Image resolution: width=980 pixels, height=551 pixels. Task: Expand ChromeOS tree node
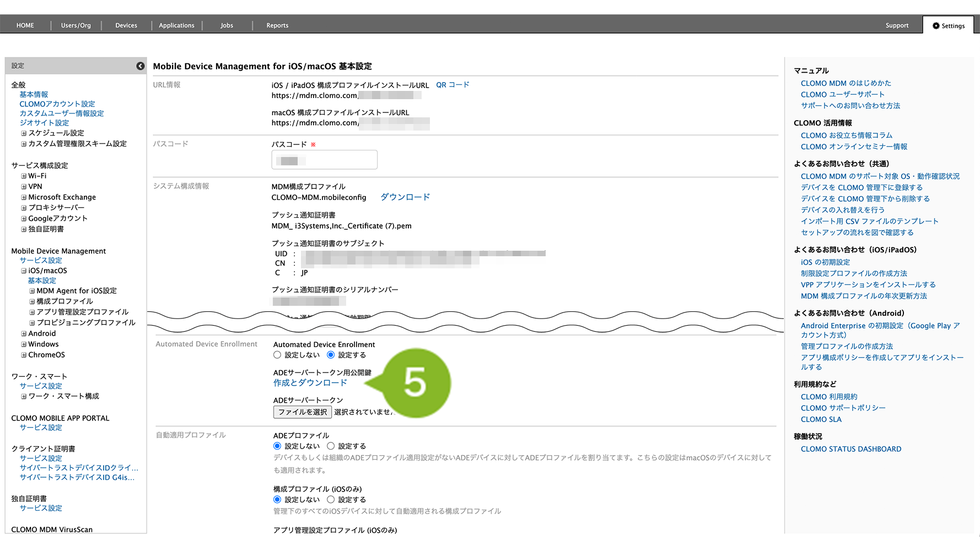coord(24,355)
